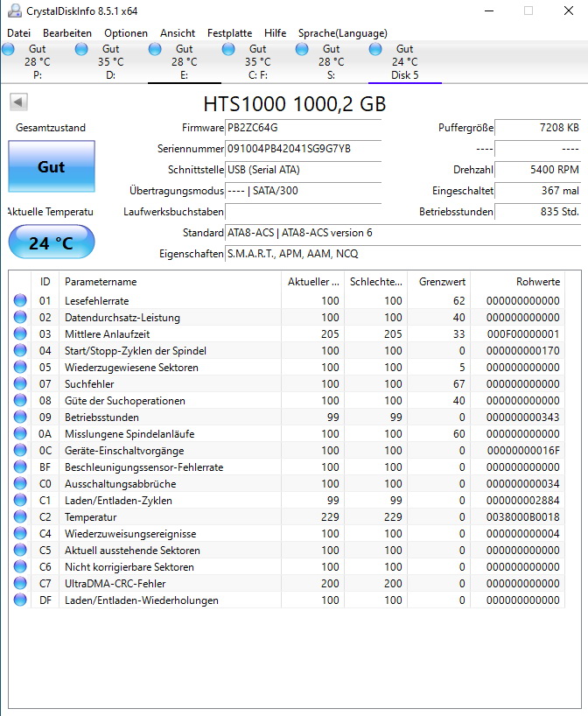Click the Puffergröße value 7208 KB
Screen dimensions: 588x716
tap(538, 128)
